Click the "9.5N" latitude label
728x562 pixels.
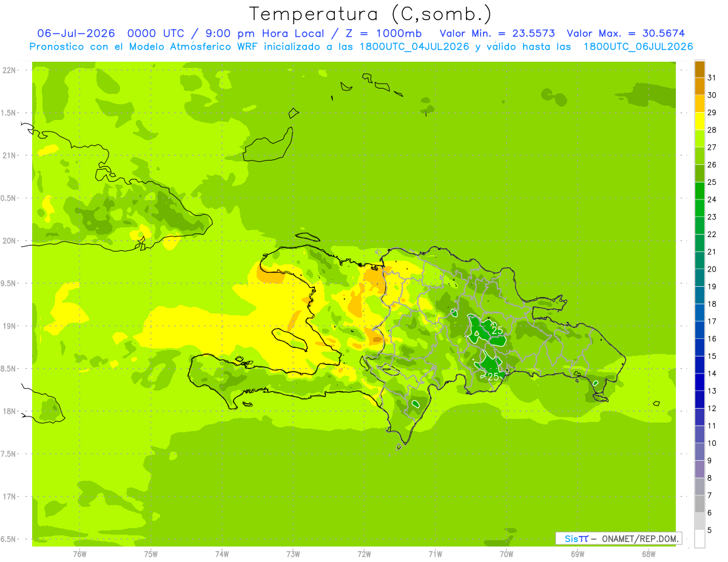coord(9,283)
